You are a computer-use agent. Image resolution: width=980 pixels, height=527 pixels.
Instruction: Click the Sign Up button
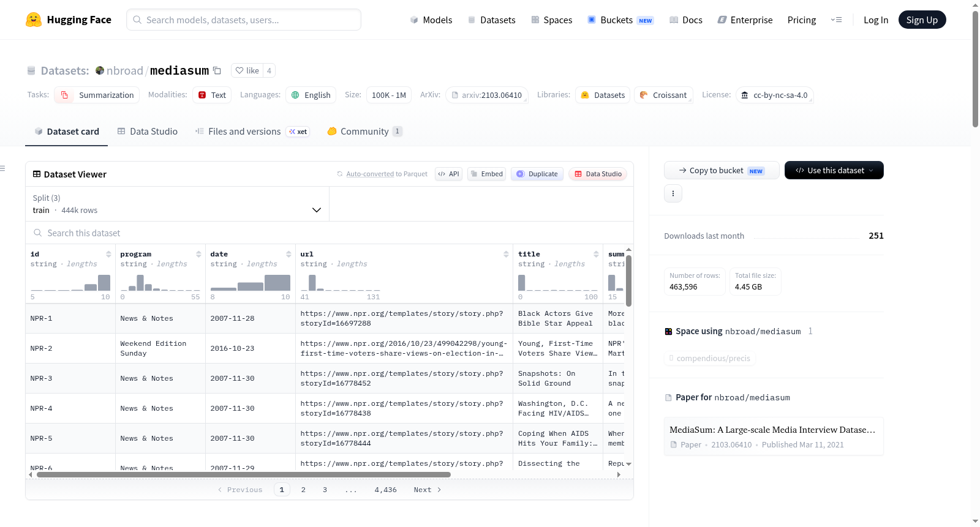tap(922, 20)
